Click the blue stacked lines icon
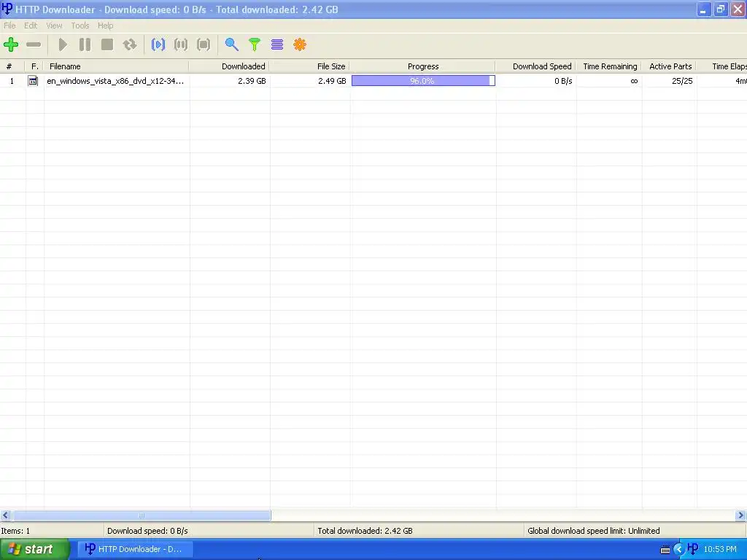This screenshot has height=560, width=747. pyautogui.click(x=277, y=44)
